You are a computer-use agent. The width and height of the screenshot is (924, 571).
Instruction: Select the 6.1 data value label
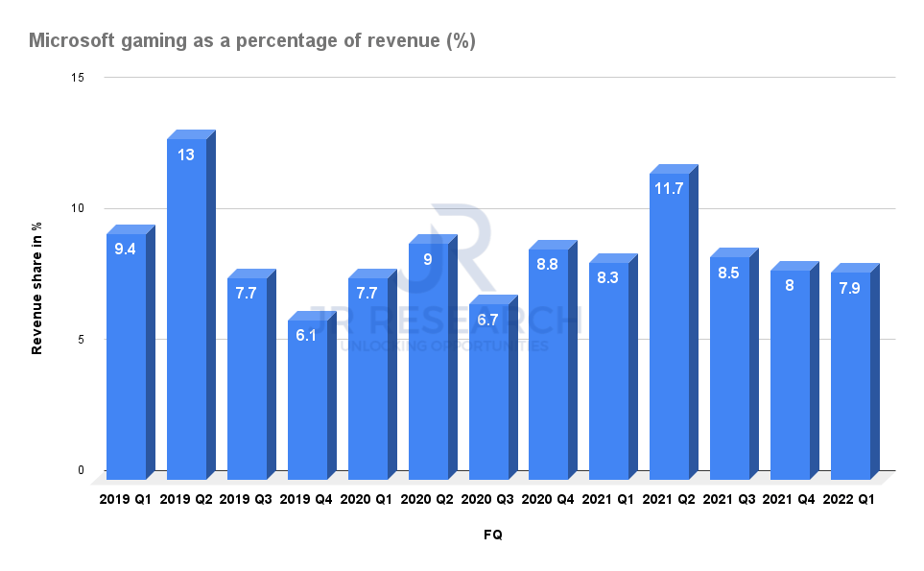click(x=306, y=336)
